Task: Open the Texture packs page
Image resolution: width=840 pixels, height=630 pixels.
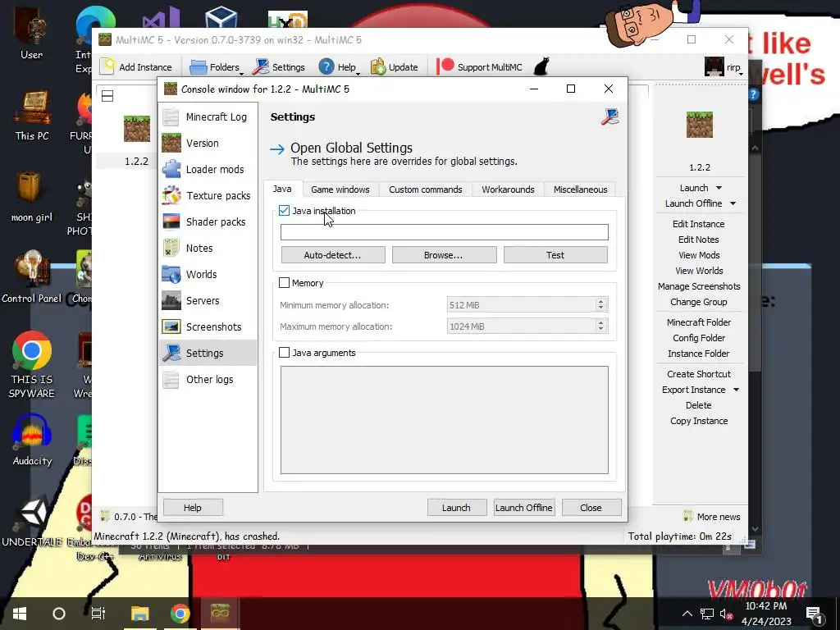Action: coord(208,195)
